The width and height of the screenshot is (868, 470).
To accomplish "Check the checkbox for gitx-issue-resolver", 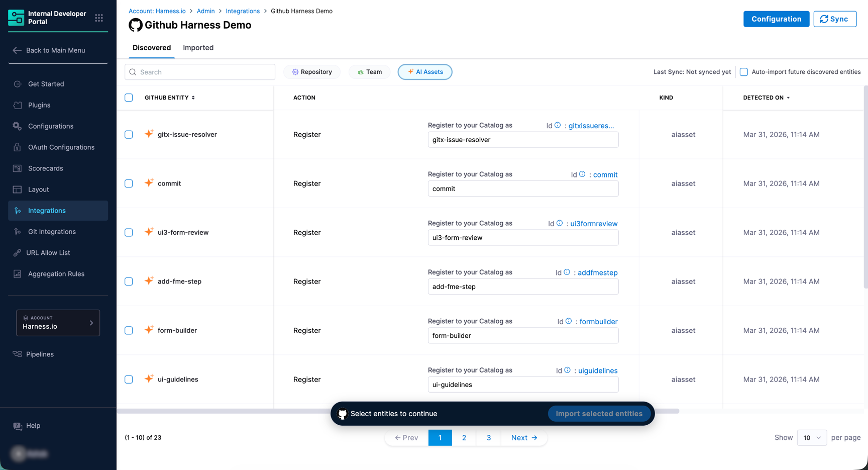I will [x=129, y=135].
